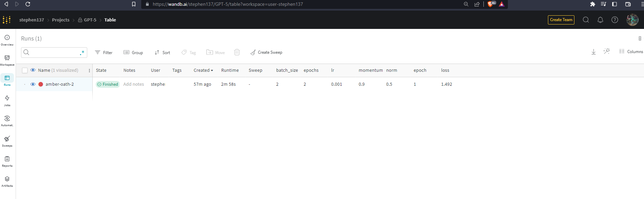Click the momentum column header

(x=371, y=70)
